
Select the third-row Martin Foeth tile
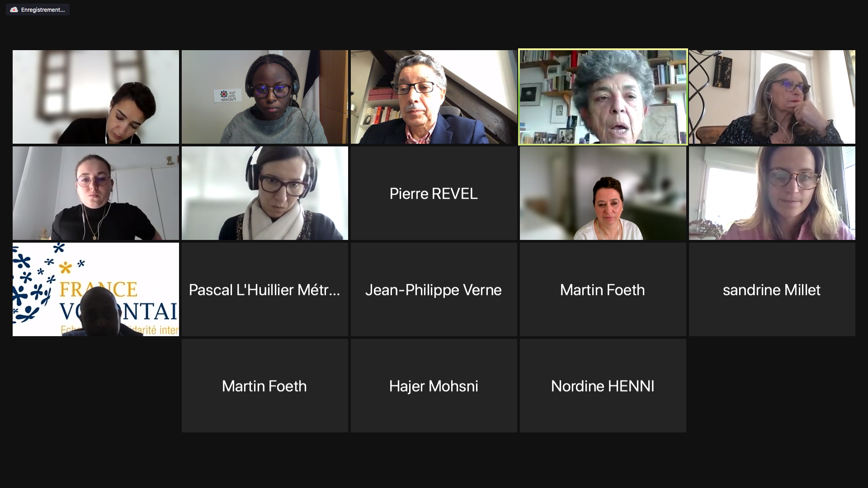(x=603, y=289)
